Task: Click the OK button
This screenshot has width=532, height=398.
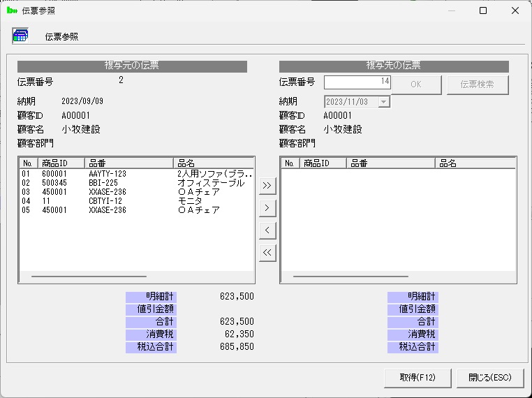Action: [416, 84]
